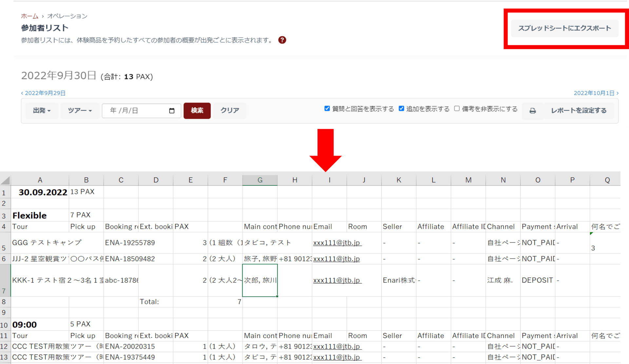The width and height of the screenshot is (629, 364).
Task: Click the ホーム breadcrumb link
Action: (29, 16)
